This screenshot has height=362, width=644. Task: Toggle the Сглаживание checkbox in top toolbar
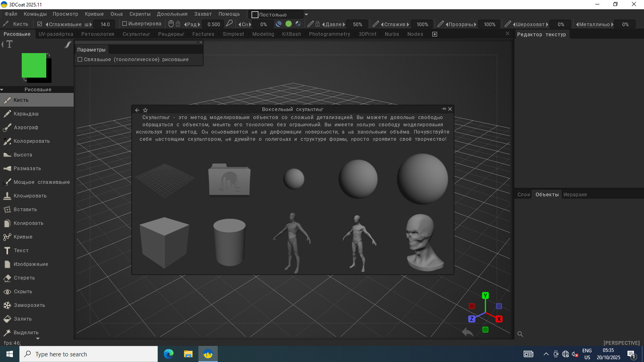click(40, 24)
